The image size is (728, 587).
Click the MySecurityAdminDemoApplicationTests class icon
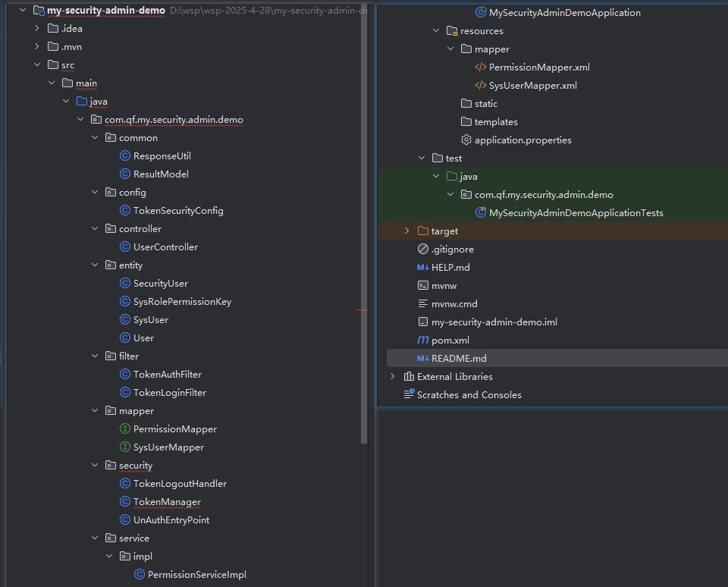[481, 212]
